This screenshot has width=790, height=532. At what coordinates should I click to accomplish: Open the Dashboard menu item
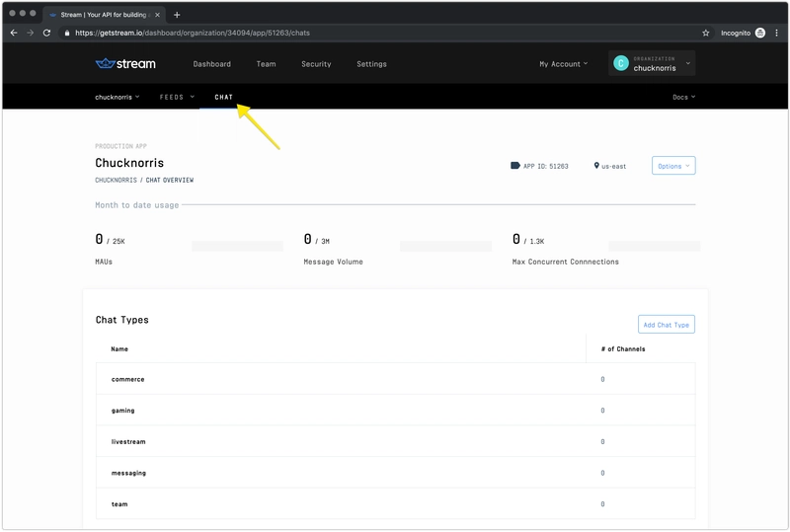click(x=211, y=64)
